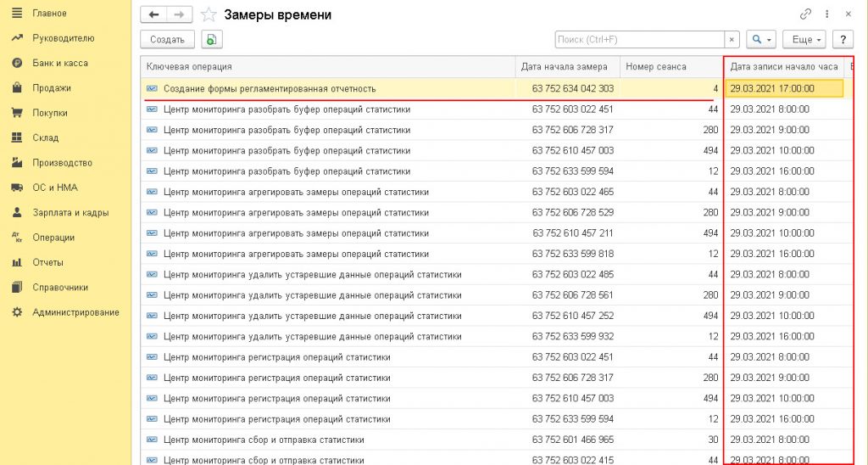Click the green copy-create document icon
Viewport: 868px width, 465px height.
(x=211, y=40)
